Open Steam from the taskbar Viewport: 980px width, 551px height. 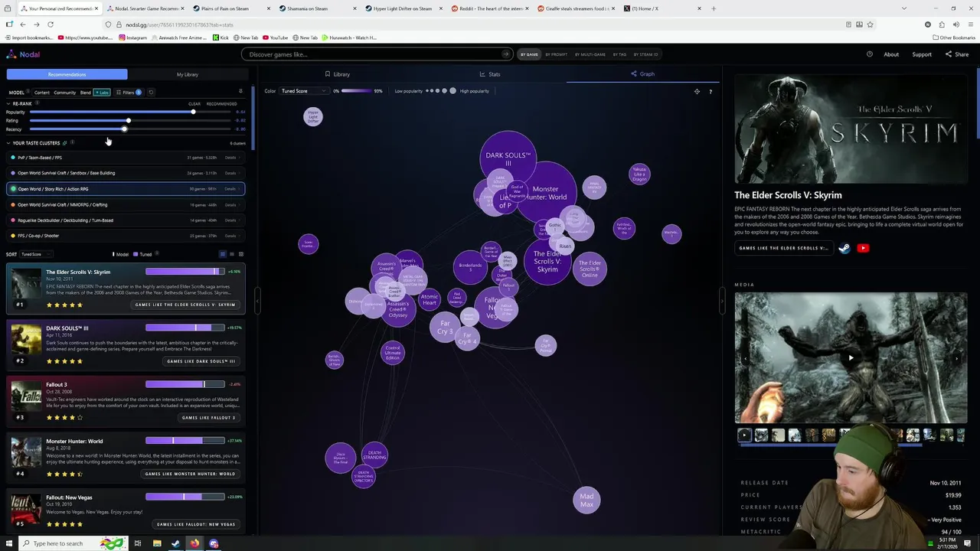175,543
